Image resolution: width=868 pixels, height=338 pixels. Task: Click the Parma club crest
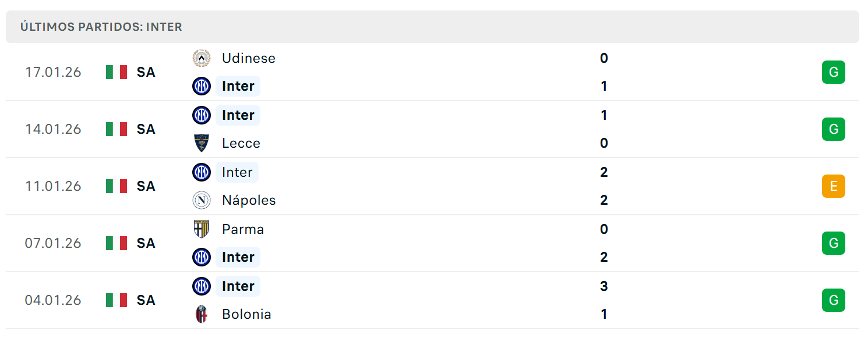pyautogui.click(x=202, y=229)
